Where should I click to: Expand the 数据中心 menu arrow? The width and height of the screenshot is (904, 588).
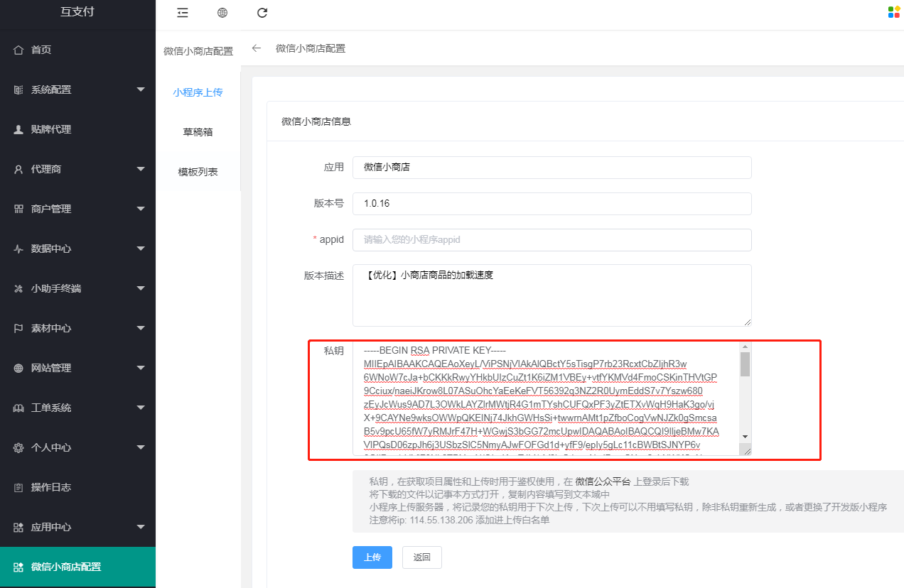141,249
